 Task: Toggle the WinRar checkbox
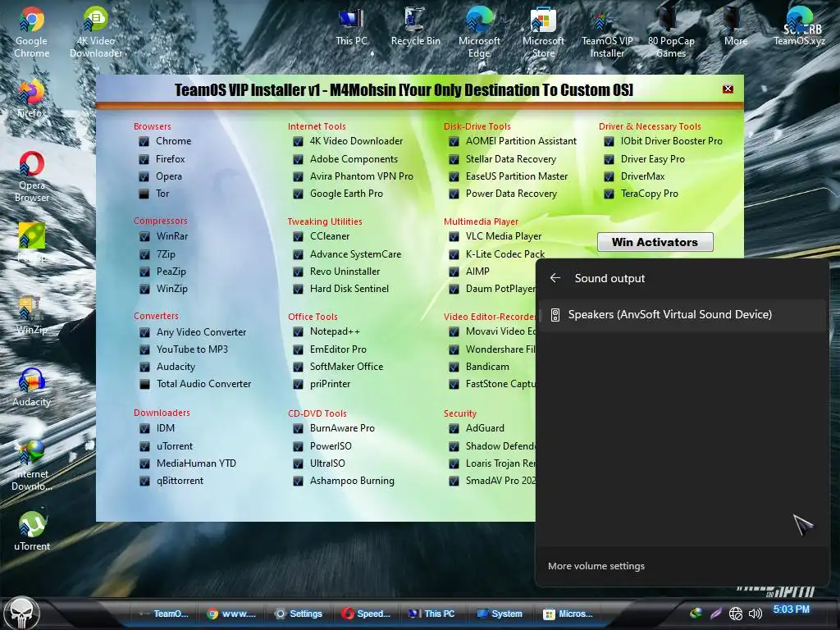click(144, 236)
